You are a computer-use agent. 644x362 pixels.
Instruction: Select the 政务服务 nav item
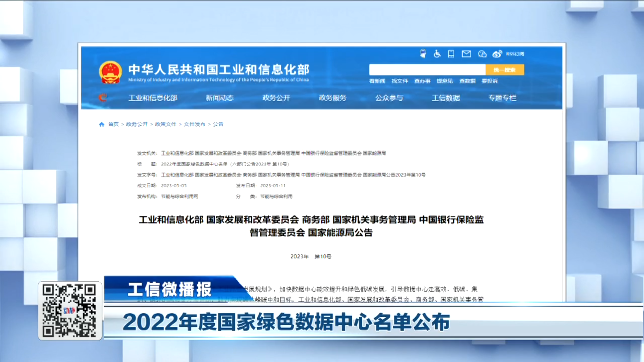(332, 98)
